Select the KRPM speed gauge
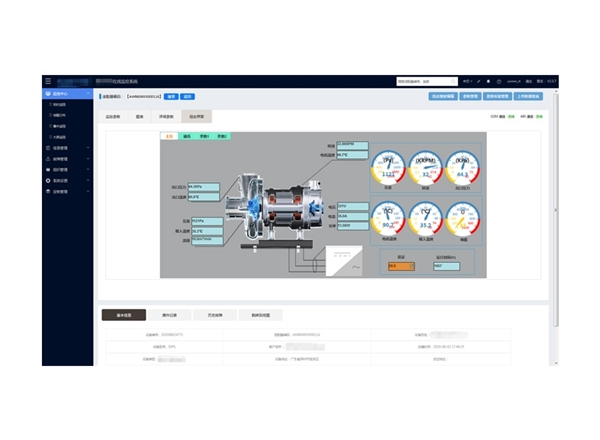 point(425,169)
